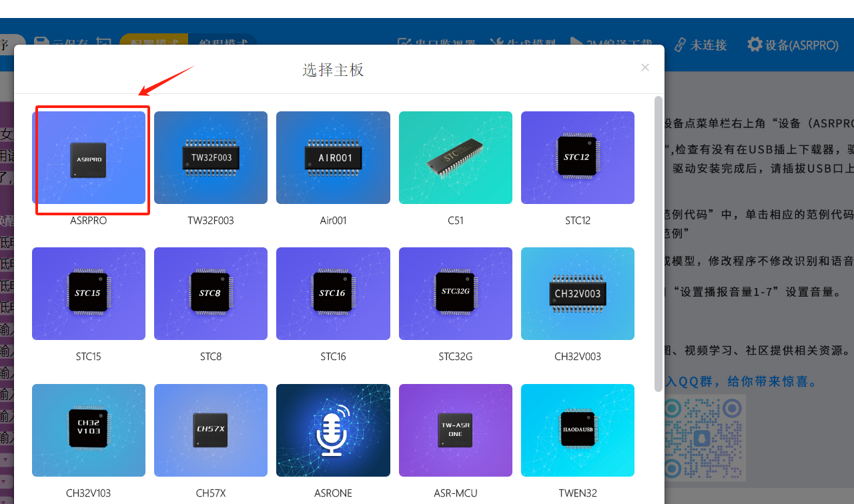Select the CH57X board

(x=211, y=430)
